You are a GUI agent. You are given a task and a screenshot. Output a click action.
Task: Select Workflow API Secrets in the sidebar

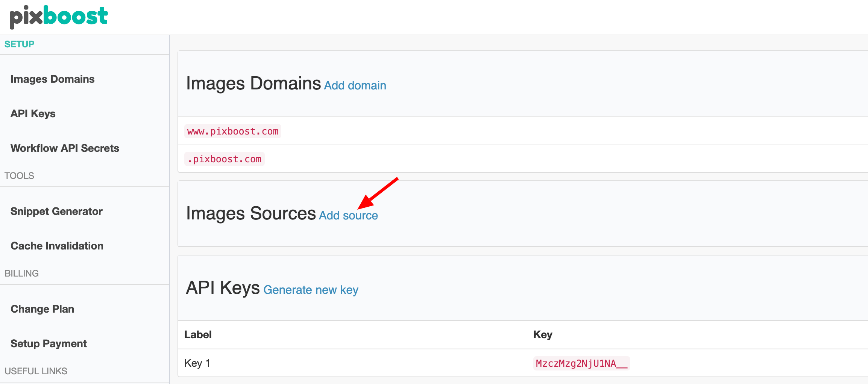tap(65, 148)
